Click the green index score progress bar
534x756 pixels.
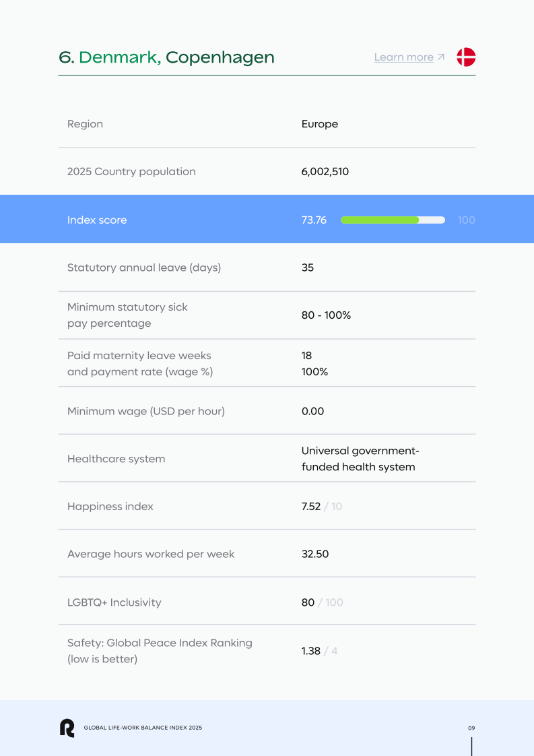pos(380,220)
